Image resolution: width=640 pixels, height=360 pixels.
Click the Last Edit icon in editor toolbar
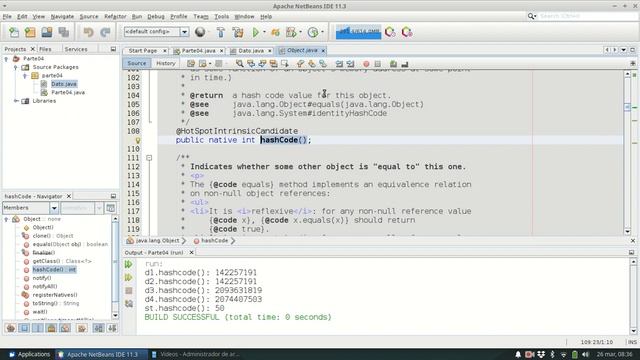tap(191, 64)
